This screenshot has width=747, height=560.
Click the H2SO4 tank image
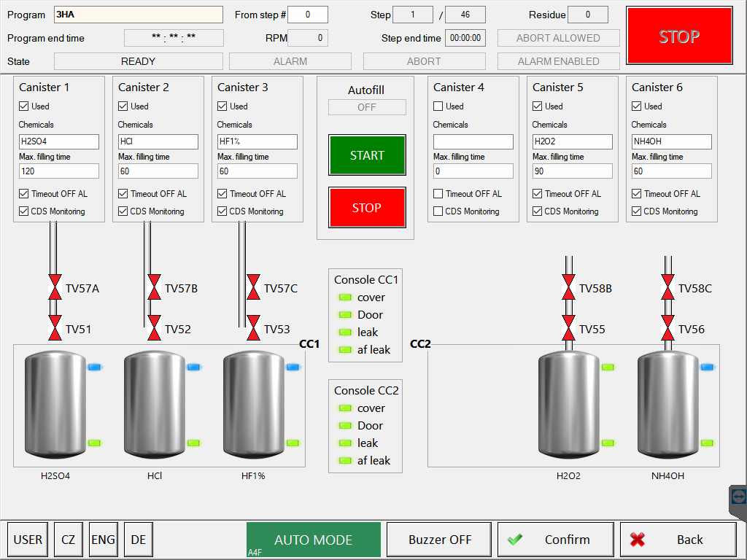tap(55, 403)
